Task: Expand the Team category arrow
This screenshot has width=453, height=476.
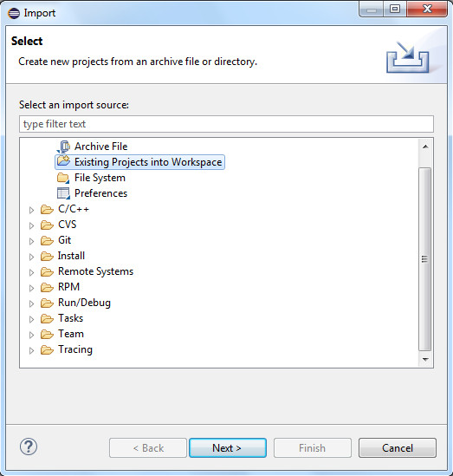Action: pyautogui.click(x=31, y=335)
